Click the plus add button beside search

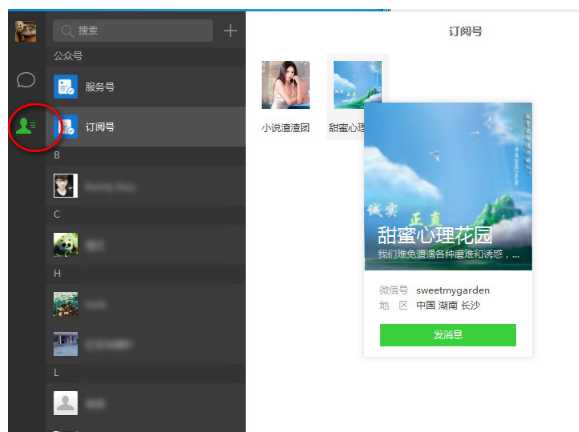click(230, 31)
